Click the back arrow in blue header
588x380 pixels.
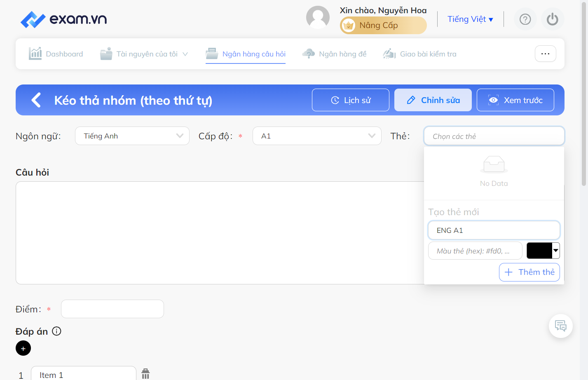pos(36,100)
